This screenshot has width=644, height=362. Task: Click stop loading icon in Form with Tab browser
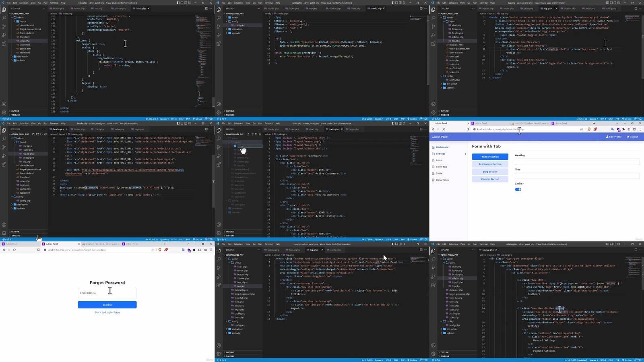point(444,129)
